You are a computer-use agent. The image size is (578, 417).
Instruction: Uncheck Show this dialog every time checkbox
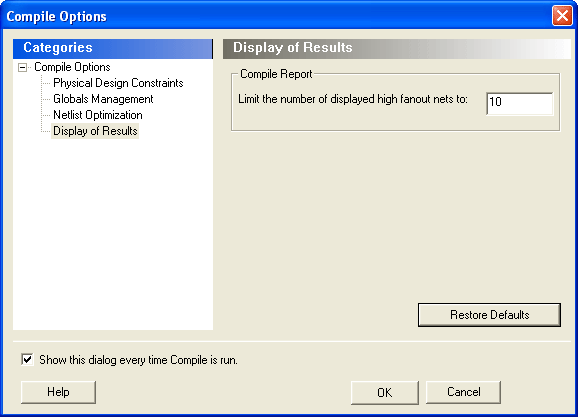tap(27, 359)
